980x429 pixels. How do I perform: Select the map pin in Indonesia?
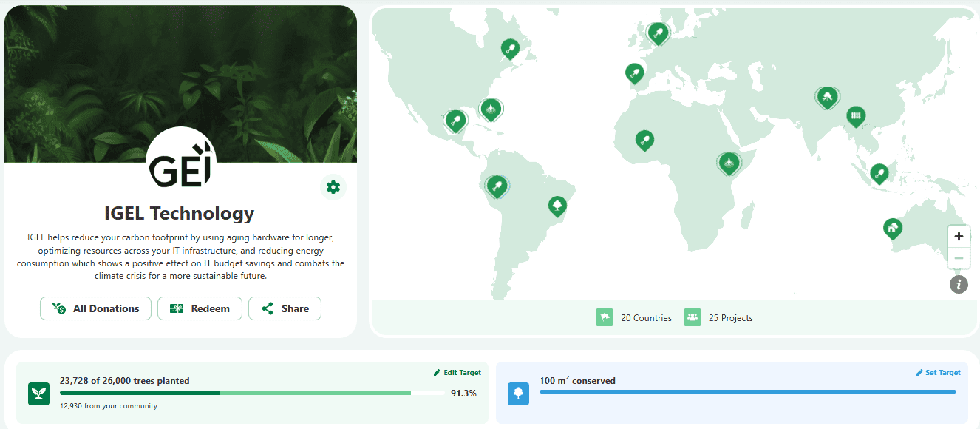click(879, 173)
